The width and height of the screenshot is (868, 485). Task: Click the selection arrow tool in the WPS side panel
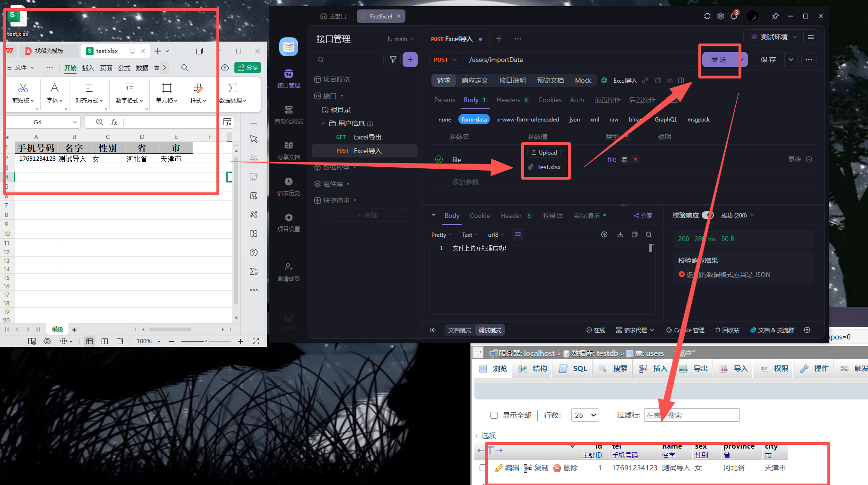[x=254, y=139]
